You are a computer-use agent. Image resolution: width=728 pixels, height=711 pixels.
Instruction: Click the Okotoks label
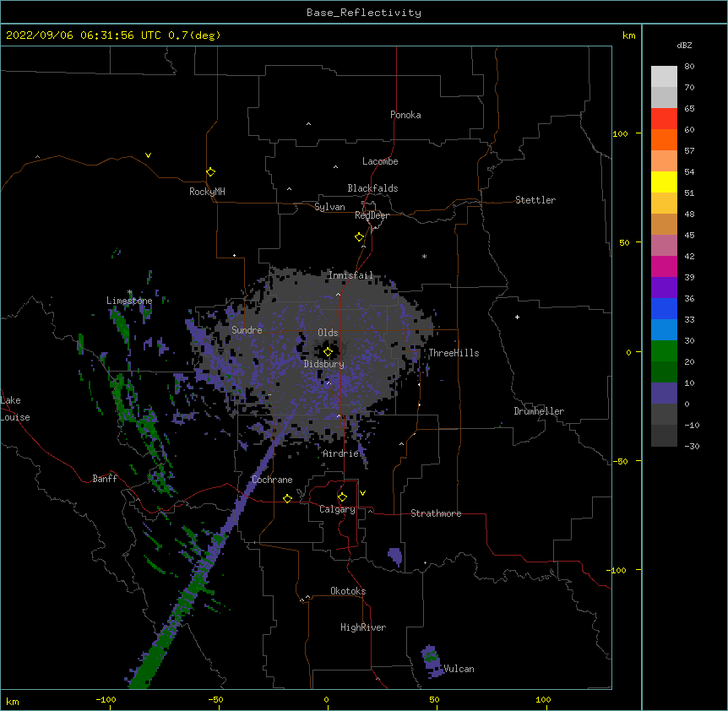[348, 591]
